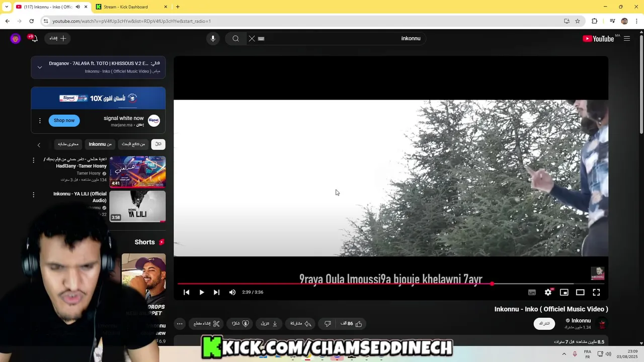
Task: Show hidden system tray icons
Action: point(564,354)
